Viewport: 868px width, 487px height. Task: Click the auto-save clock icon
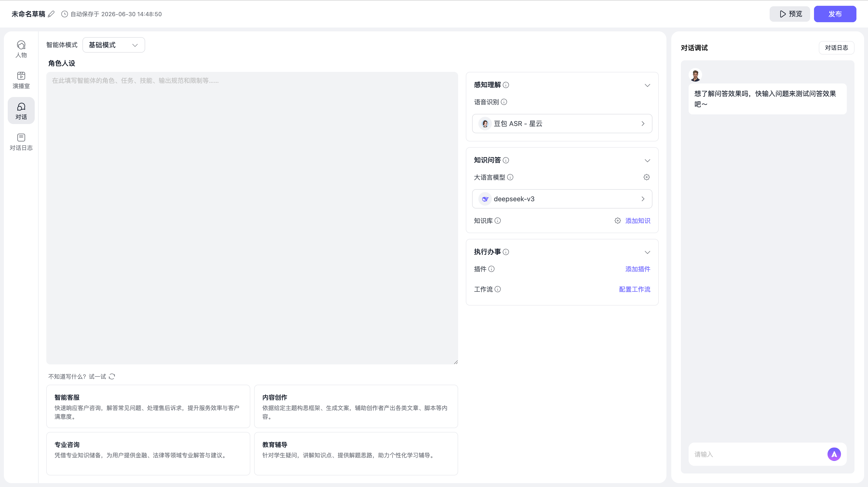pyautogui.click(x=64, y=14)
